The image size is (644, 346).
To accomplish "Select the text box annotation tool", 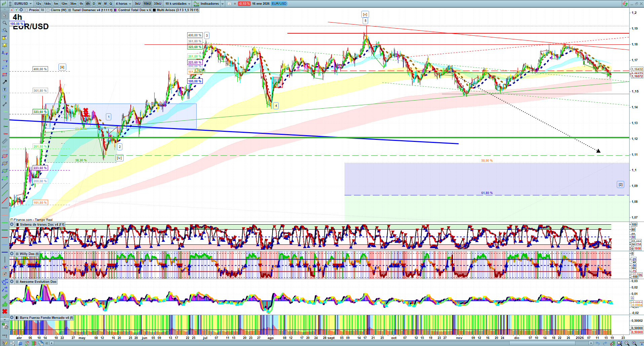I will tap(5, 89).
